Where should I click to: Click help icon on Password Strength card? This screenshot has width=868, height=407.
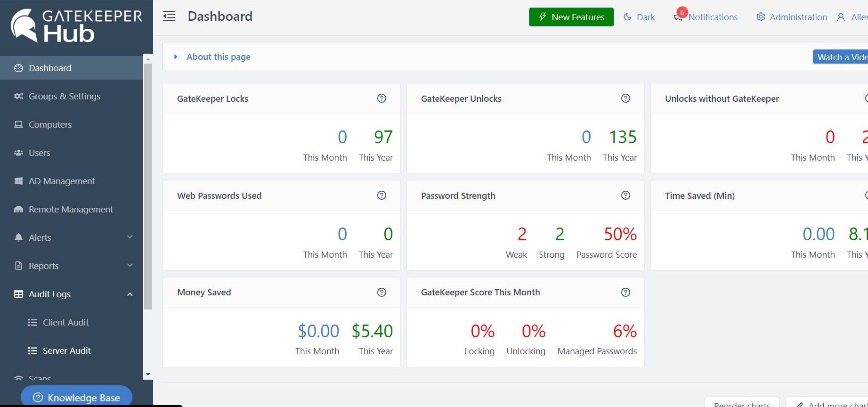point(625,195)
